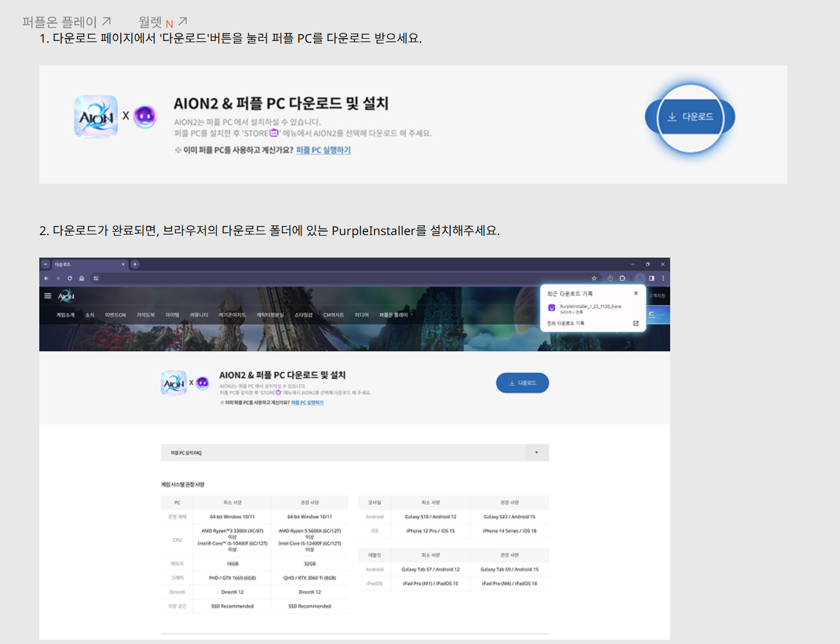Click the browser back arrow icon

click(46, 278)
